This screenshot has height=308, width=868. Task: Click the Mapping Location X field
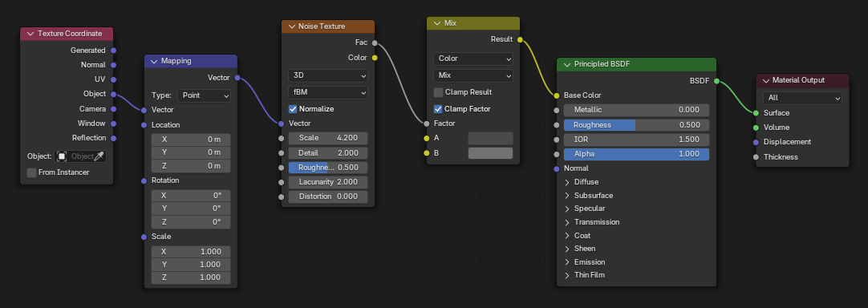tap(191, 139)
